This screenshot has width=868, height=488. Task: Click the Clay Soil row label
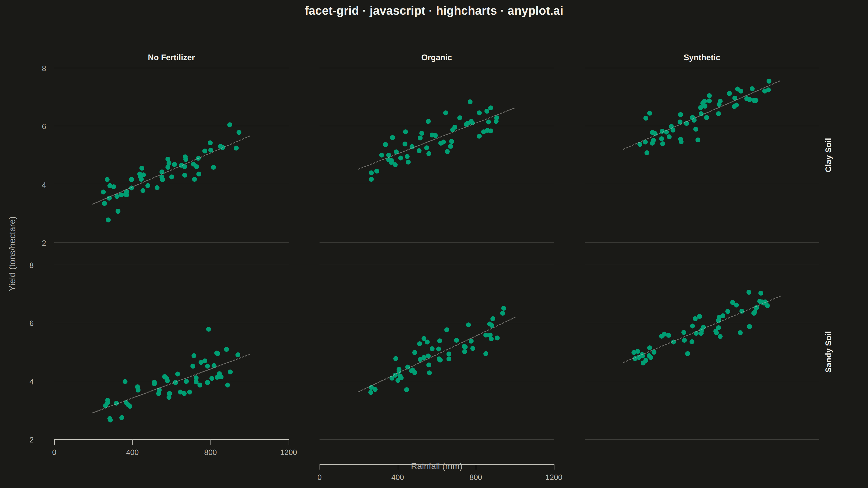(x=828, y=155)
